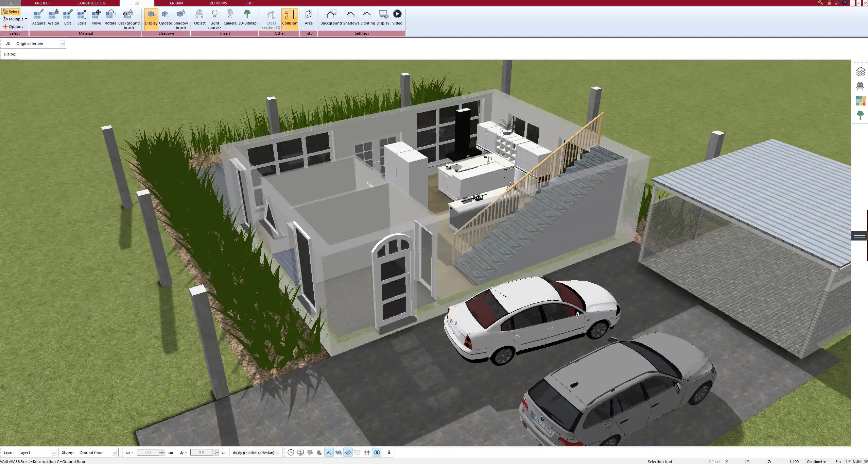868x464 pixels.
Task: Click the layered image icon in bottom toolbar
Action: (319, 452)
